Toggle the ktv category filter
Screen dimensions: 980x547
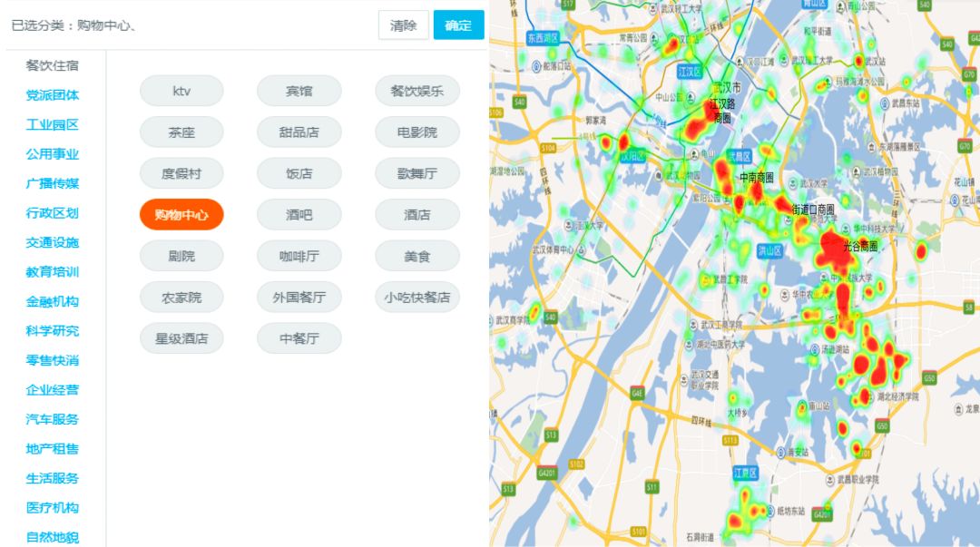click(x=181, y=91)
